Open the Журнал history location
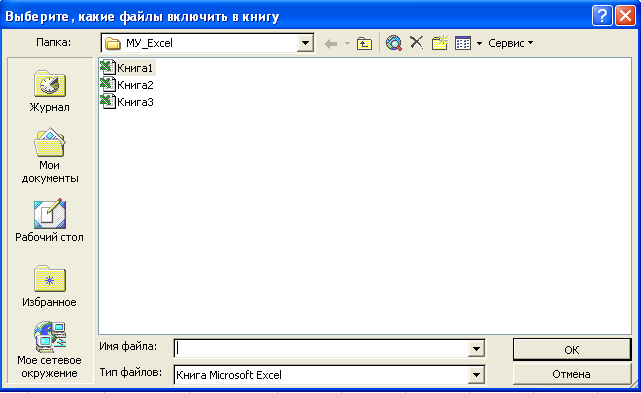The width and height of the screenshot is (641, 393). (x=49, y=92)
